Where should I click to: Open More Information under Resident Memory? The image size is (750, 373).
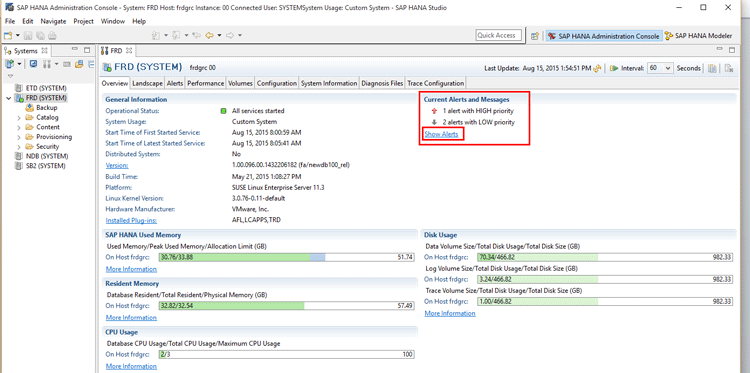point(131,318)
